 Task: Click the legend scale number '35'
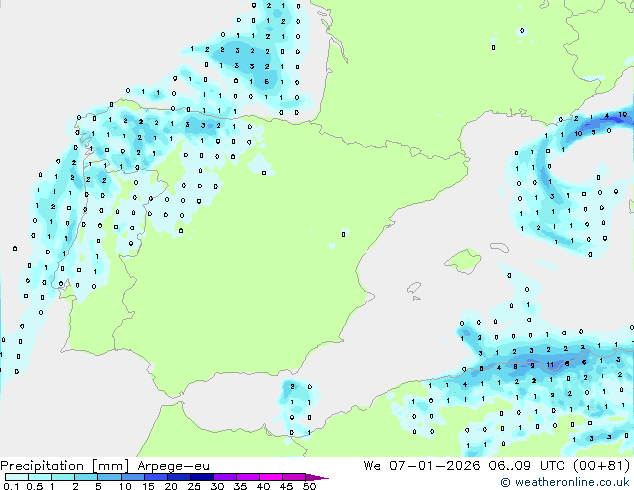coord(240,486)
